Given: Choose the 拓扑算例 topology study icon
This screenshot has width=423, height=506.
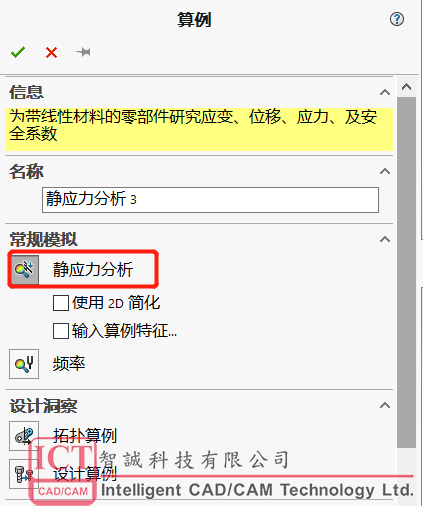Looking at the screenshot, I should [x=24, y=436].
